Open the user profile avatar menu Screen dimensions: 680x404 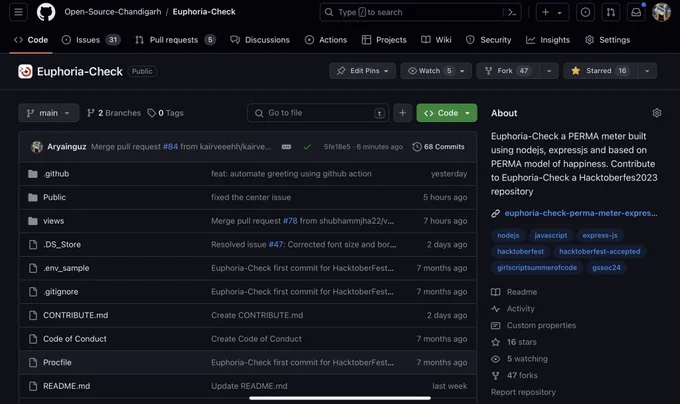click(661, 12)
